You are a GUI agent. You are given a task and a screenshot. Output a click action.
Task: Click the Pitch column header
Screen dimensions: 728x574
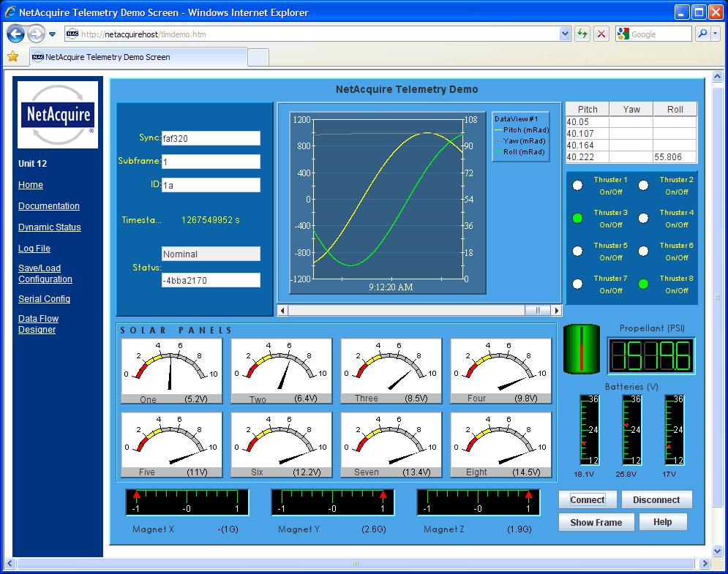pyautogui.click(x=588, y=109)
